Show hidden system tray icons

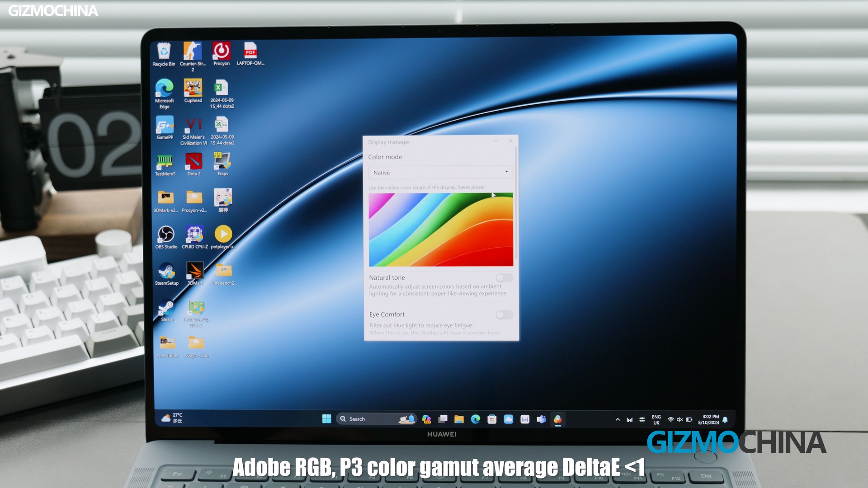tap(618, 420)
